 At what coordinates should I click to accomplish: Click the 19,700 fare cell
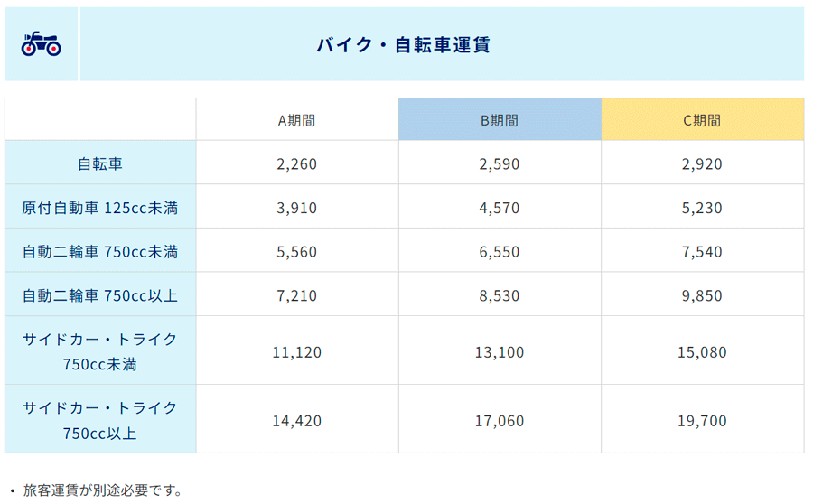[x=703, y=420]
